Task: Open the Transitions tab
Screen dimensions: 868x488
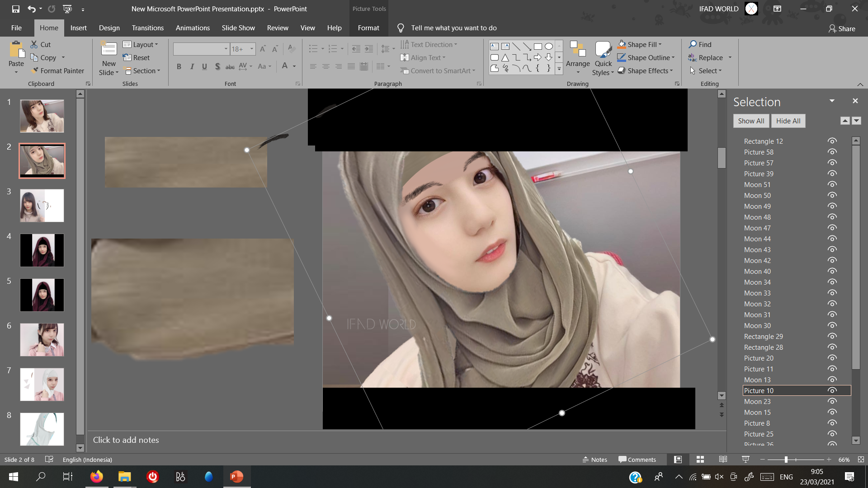Action: click(147, 28)
